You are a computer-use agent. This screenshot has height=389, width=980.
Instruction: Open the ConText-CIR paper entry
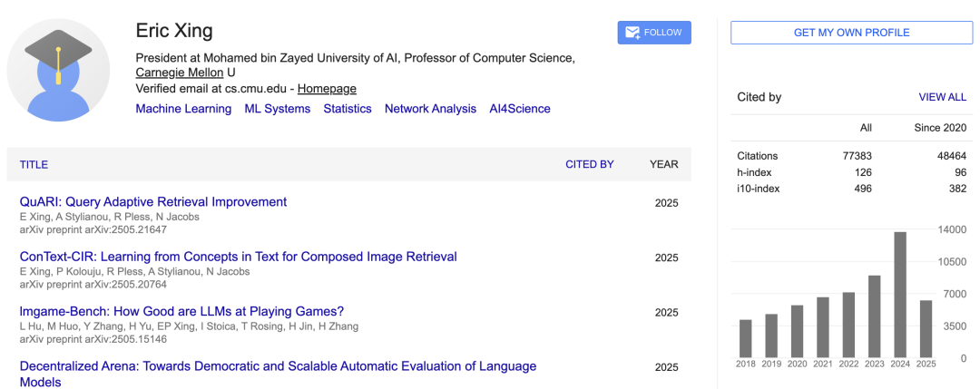tap(238, 257)
